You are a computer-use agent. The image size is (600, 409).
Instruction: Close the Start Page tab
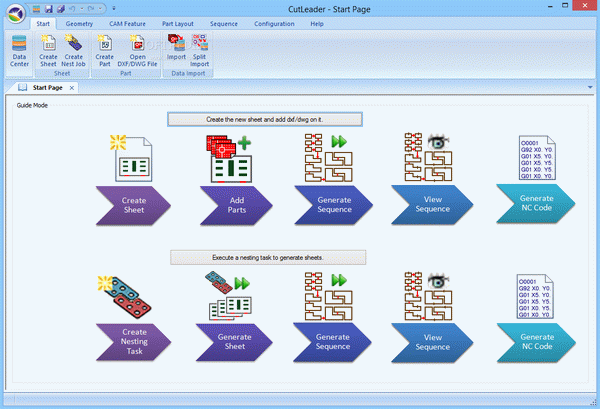(72, 88)
